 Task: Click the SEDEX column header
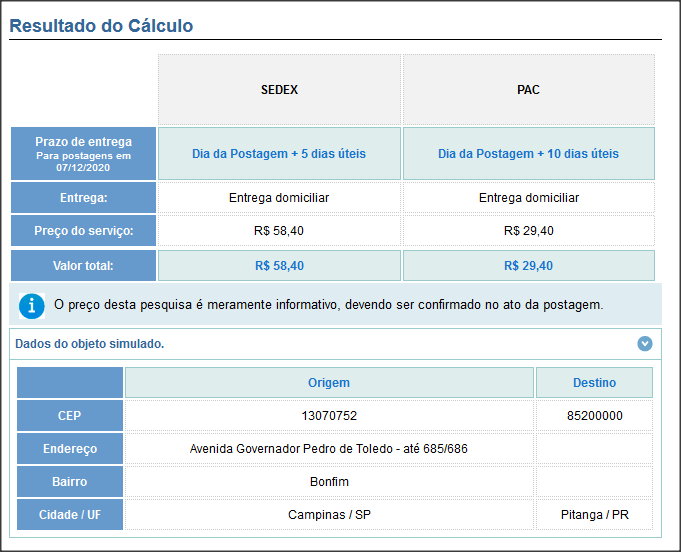(279, 90)
